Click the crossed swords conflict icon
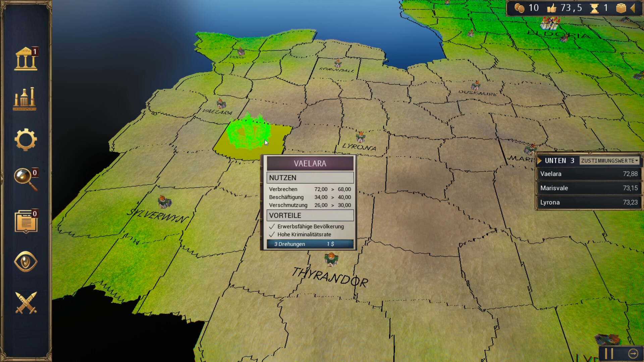The width and height of the screenshot is (644, 362). 26,303
